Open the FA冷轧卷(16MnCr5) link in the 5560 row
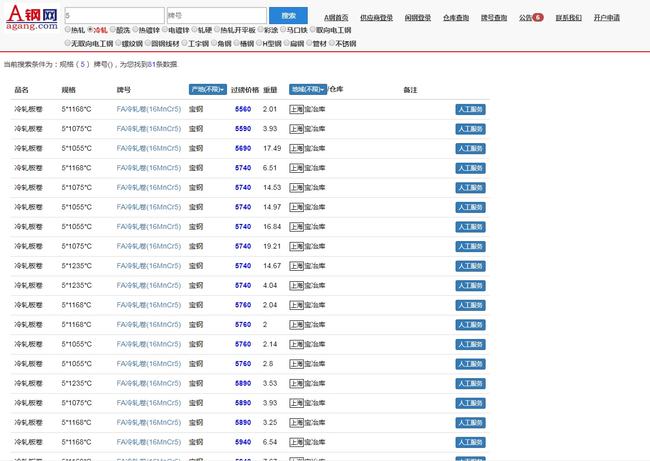This screenshot has width=650, height=461. 149,109
